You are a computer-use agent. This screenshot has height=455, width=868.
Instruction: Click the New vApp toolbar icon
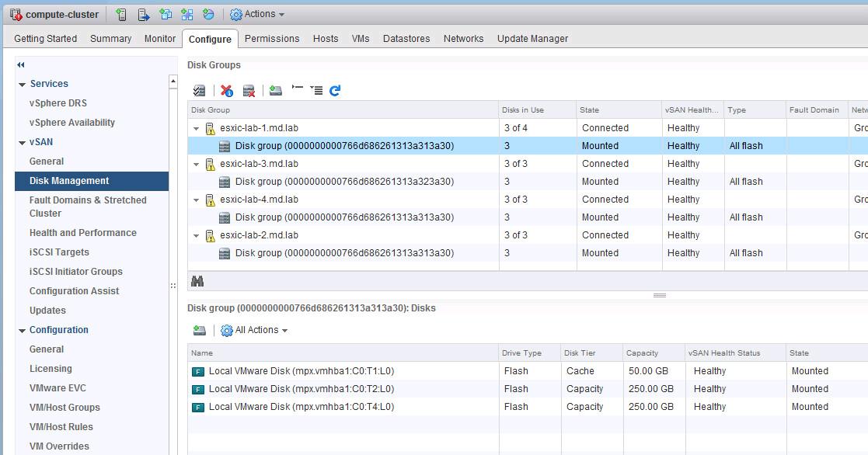[x=187, y=15]
